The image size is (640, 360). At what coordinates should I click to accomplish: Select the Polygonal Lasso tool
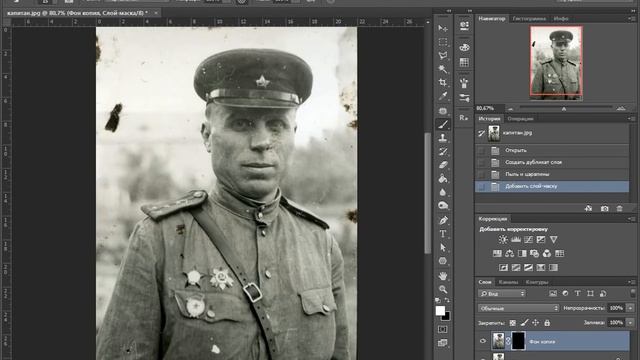443,56
